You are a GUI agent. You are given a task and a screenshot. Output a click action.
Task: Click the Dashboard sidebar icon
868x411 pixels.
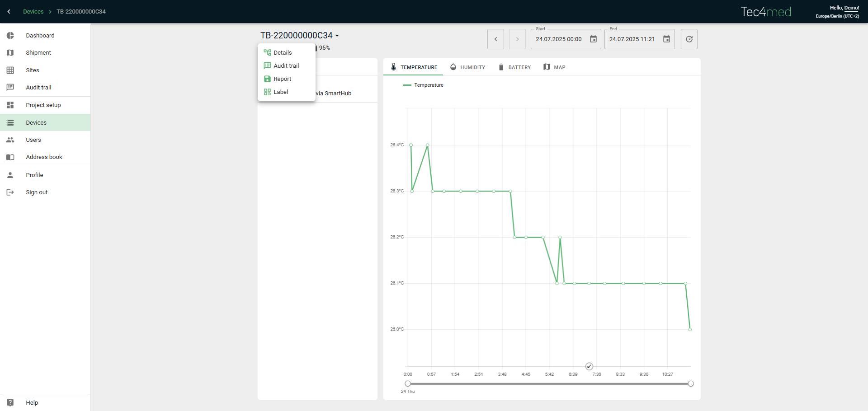click(10, 36)
